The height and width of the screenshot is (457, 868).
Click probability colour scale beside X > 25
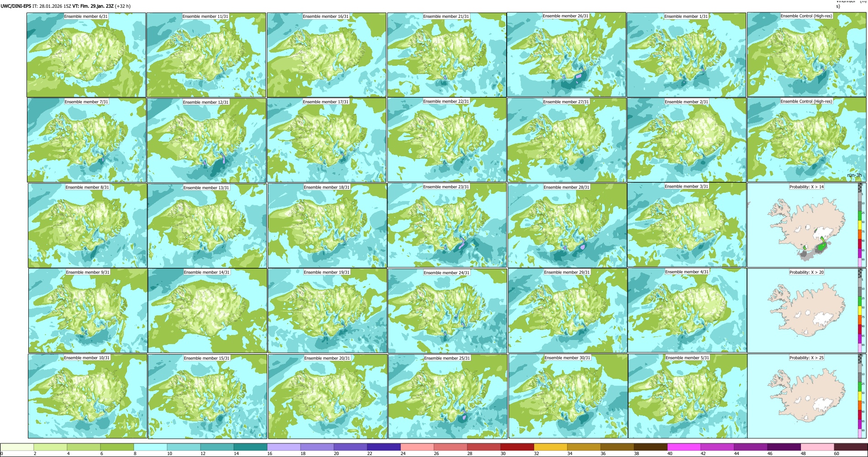860,396
